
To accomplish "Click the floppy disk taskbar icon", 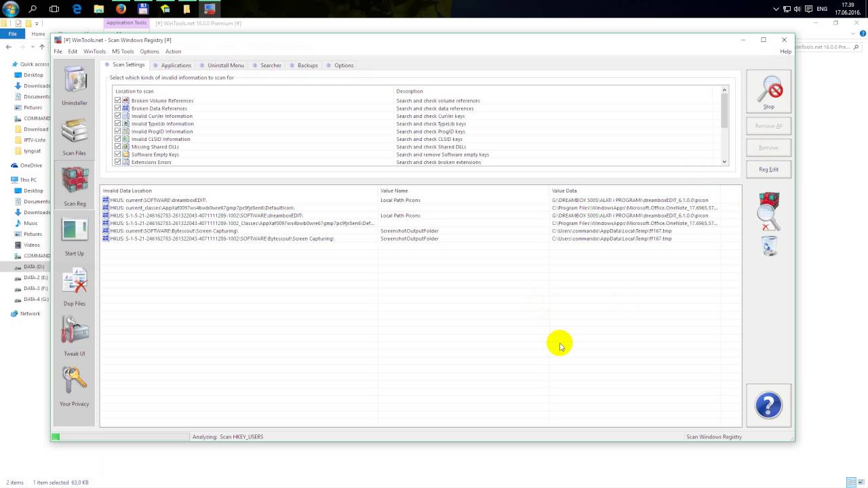I will pyautogui.click(x=142, y=9).
